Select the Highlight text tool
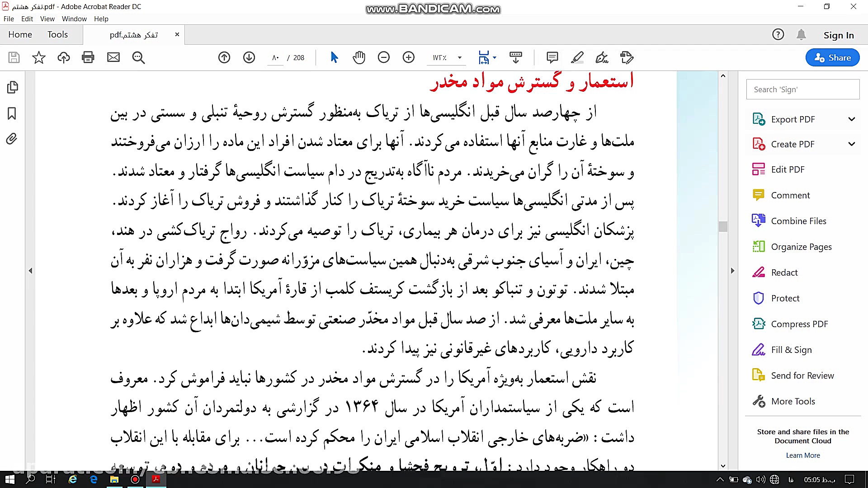This screenshot has width=868, height=488. pyautogui.click(x=577, y=57)
